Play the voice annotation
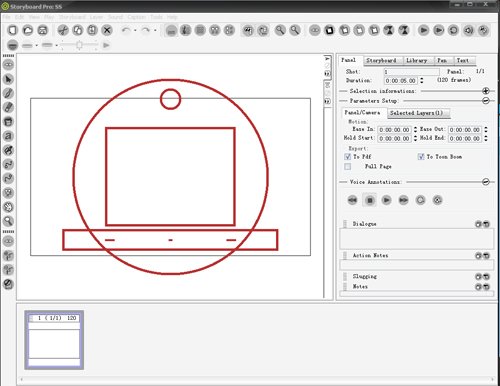The height and width of the screenshot is (386, 500). coord(386,200)
